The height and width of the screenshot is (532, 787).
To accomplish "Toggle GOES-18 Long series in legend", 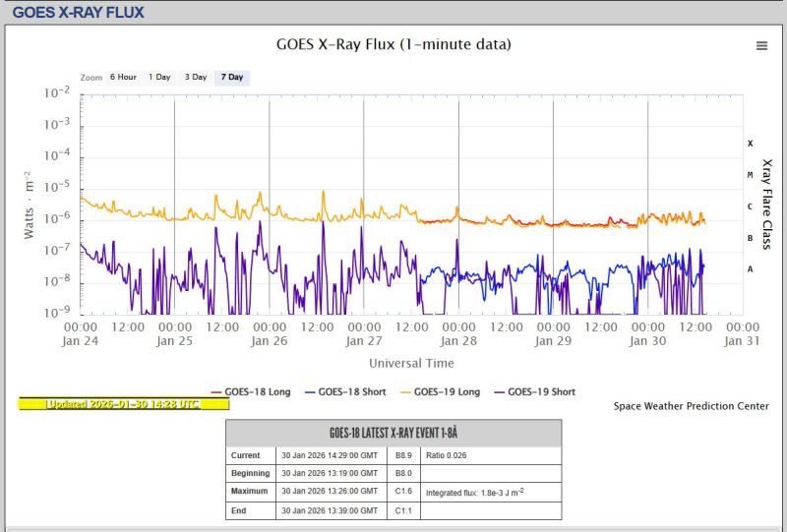I will point(253,391).
